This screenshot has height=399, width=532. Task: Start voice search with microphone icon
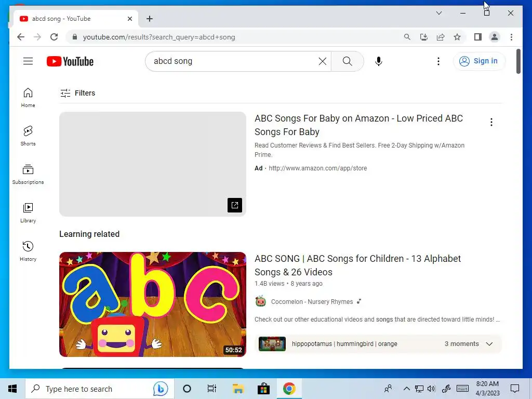[x=379, y=61]
